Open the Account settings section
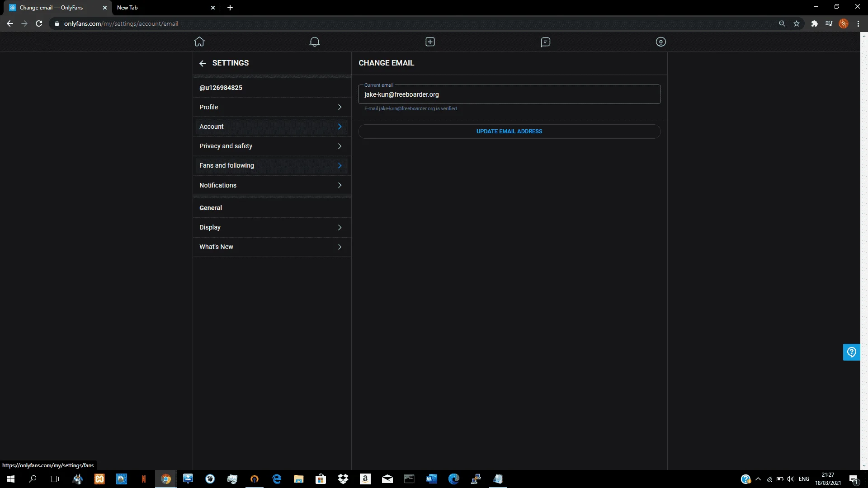Viewport: 868px width, 488px height. click(x=272, y=127)
